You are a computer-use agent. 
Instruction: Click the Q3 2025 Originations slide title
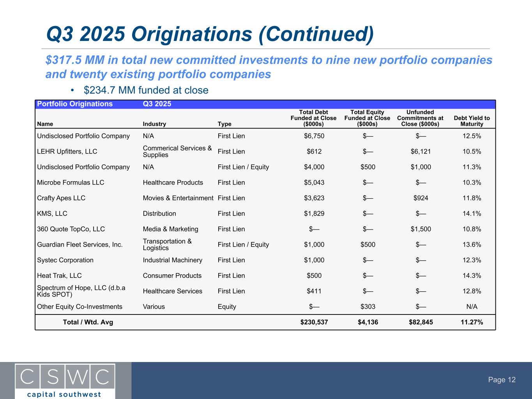point(210,34)
